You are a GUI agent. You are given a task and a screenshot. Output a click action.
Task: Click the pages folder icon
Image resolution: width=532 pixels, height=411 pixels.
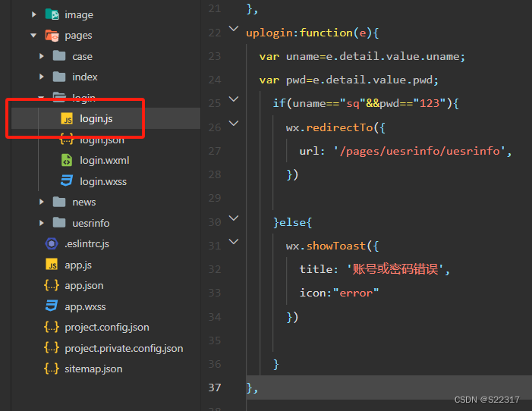click(52, 36)
